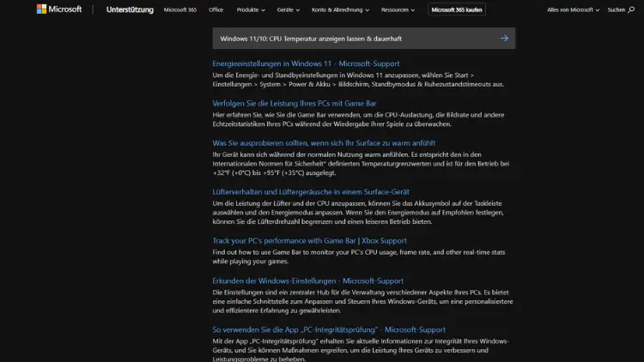Open Track your PC's performance Xbox Support result
644x362 pixels.
(309, 240)
